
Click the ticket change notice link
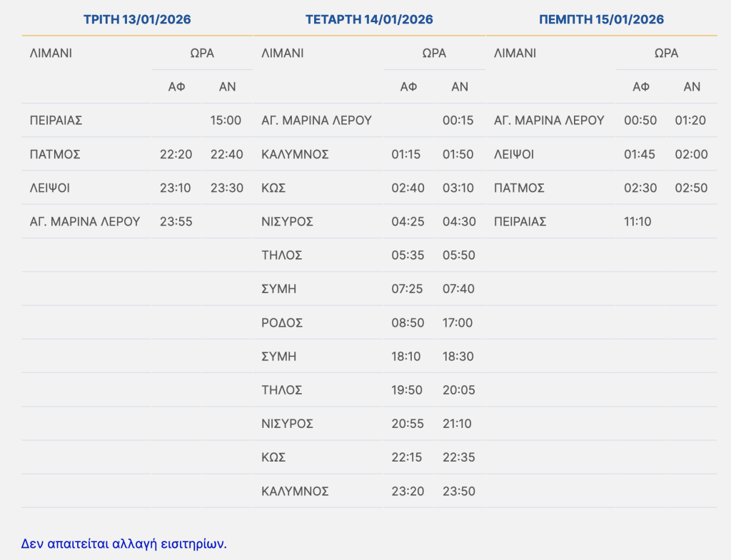123,544
